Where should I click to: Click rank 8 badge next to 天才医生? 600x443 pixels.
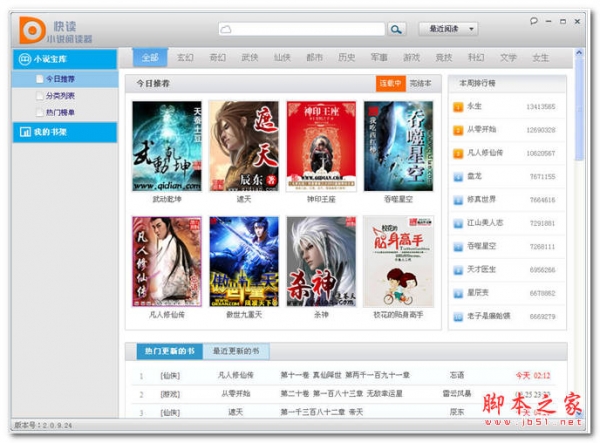[x=458, y=270]
